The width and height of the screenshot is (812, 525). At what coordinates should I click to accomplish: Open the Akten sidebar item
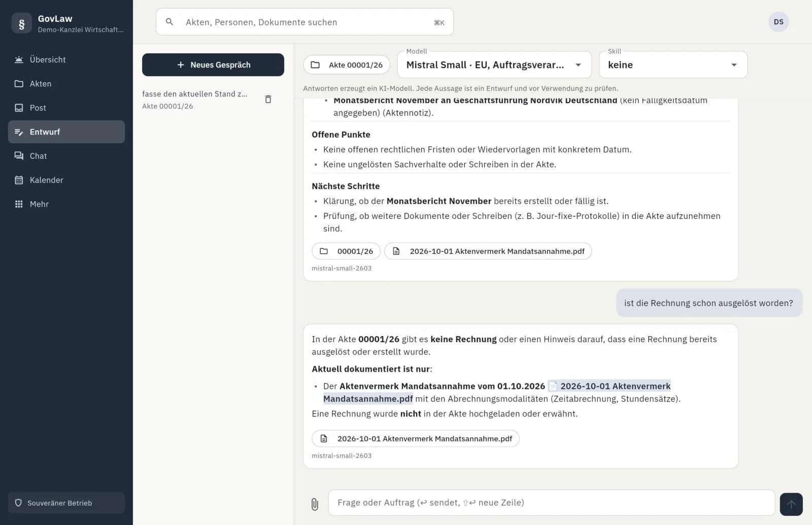click(66, 84)
